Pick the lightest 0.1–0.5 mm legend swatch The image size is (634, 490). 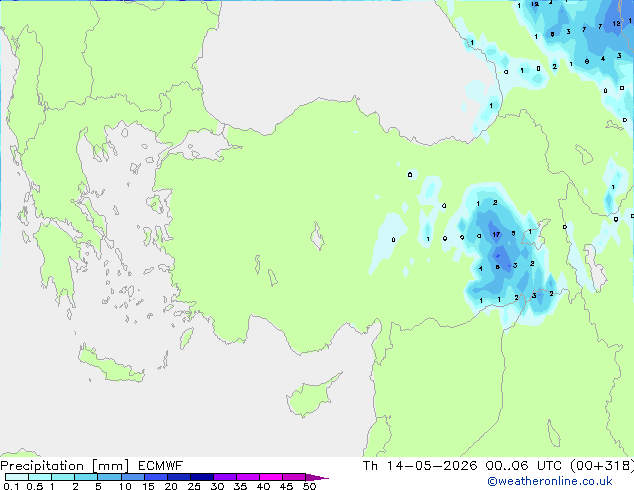point(17,477)
